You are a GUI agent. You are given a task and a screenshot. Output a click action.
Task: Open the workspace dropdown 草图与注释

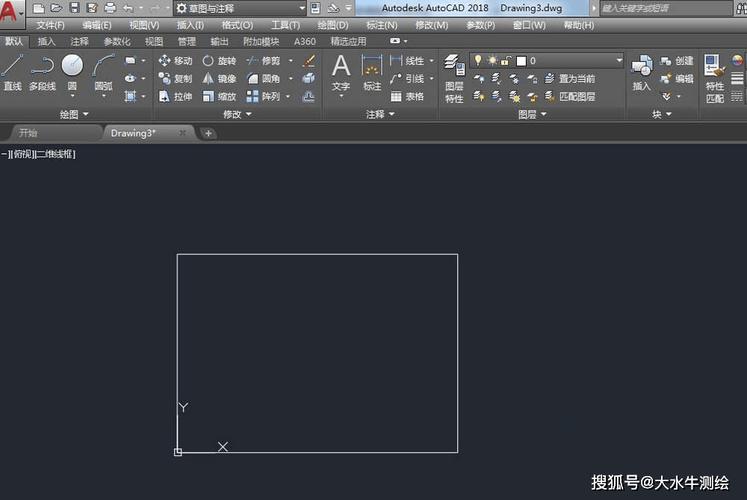(241, 8)
